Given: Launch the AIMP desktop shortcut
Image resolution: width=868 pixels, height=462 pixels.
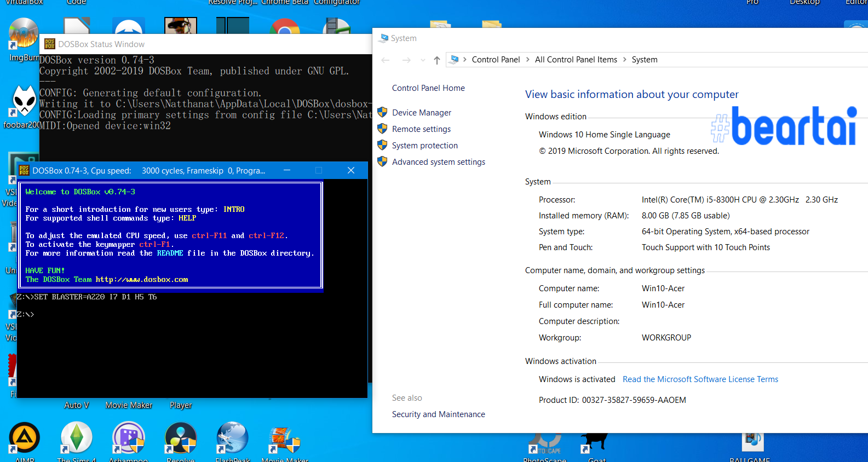Looking at the screenshot, I should [x=24, y=437].
